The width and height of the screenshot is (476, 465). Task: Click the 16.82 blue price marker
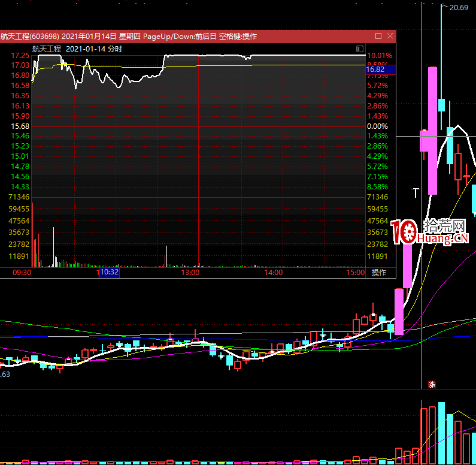click(x=381, y=70)
